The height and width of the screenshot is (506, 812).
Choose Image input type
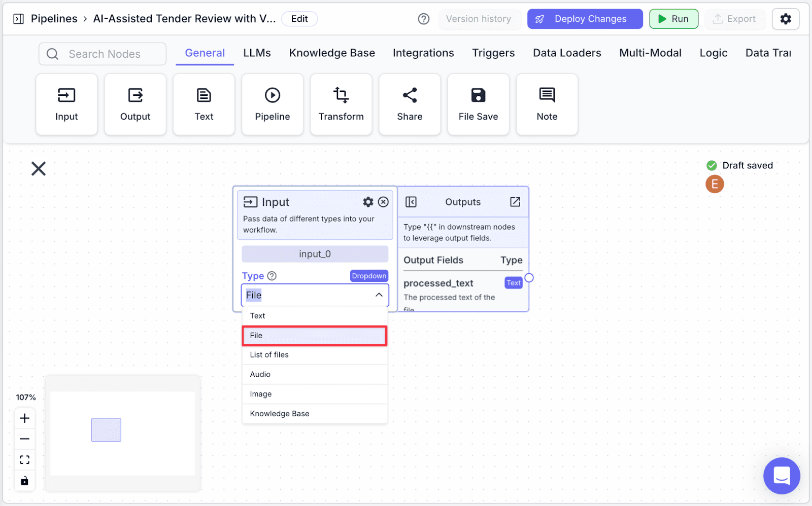tap(315, 394)
